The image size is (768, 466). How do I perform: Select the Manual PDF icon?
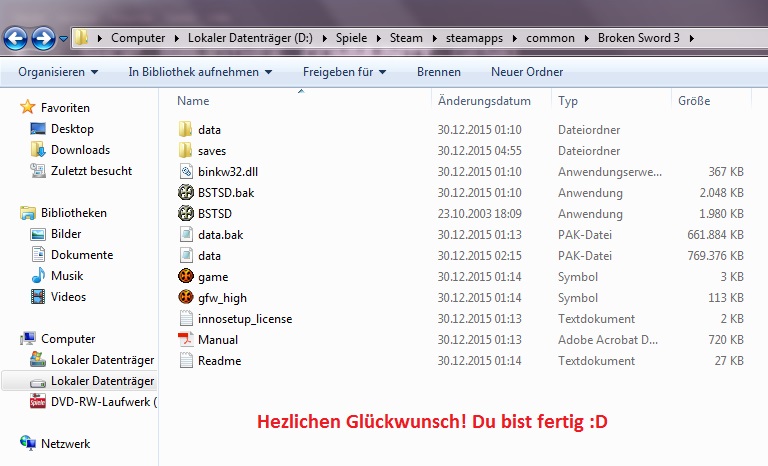click(186, 339)
